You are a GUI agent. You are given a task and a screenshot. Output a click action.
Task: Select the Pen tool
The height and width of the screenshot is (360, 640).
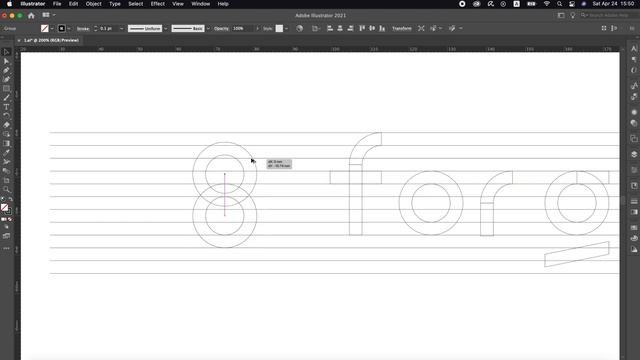[x=6, y=70]
